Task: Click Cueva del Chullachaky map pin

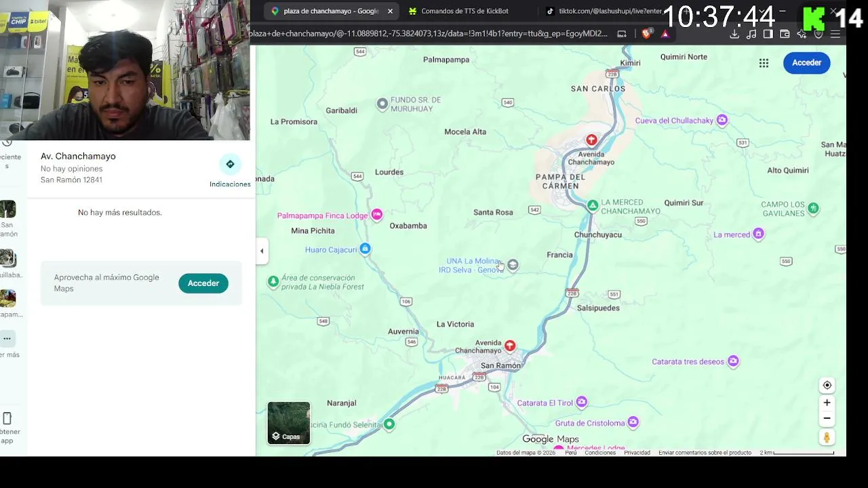Action: [x=722, y=120]
